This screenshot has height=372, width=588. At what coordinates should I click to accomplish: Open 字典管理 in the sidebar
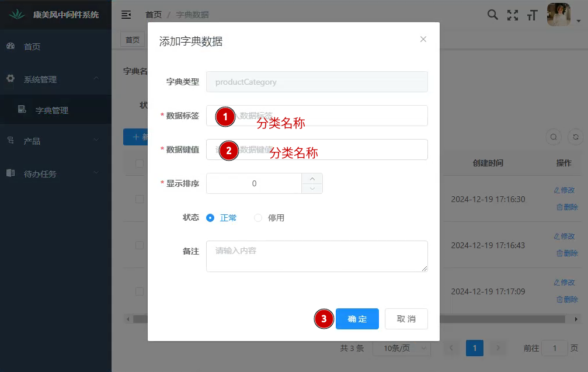(x=52, y=110)
